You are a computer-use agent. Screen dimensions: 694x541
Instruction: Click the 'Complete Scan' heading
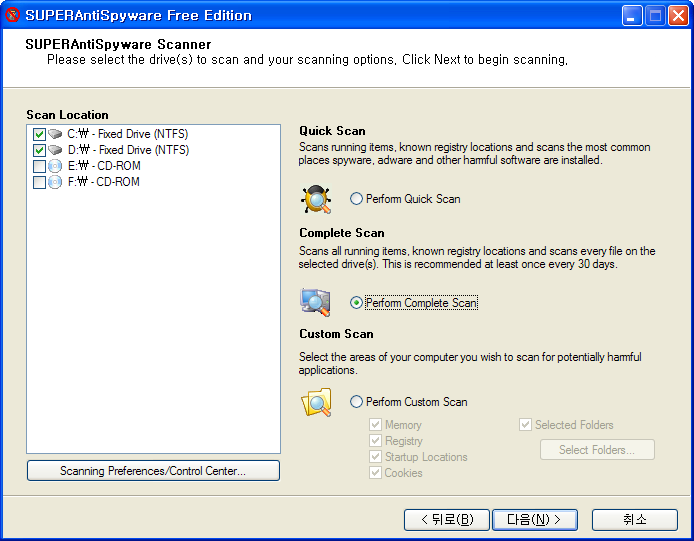click(342, 233)
